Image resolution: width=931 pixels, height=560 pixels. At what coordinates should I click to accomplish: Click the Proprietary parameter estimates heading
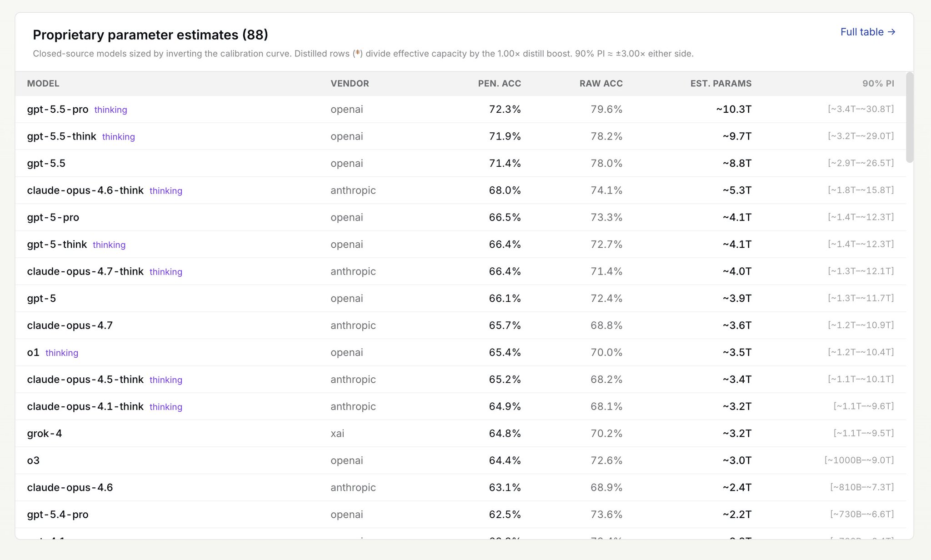point(150,35)
